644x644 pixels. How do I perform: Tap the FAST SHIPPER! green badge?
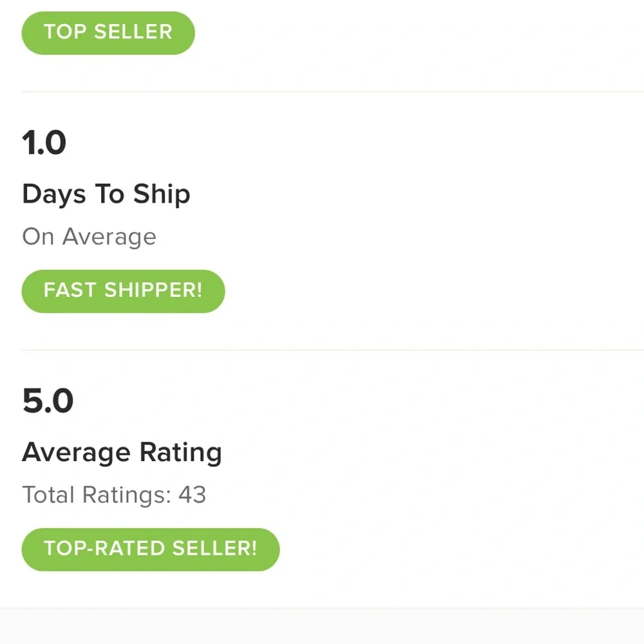123,290
